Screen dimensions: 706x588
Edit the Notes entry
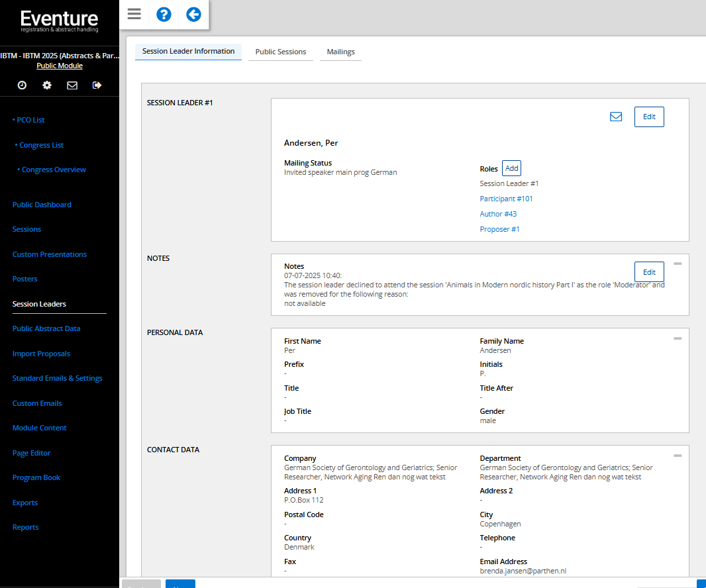point(649,272)
